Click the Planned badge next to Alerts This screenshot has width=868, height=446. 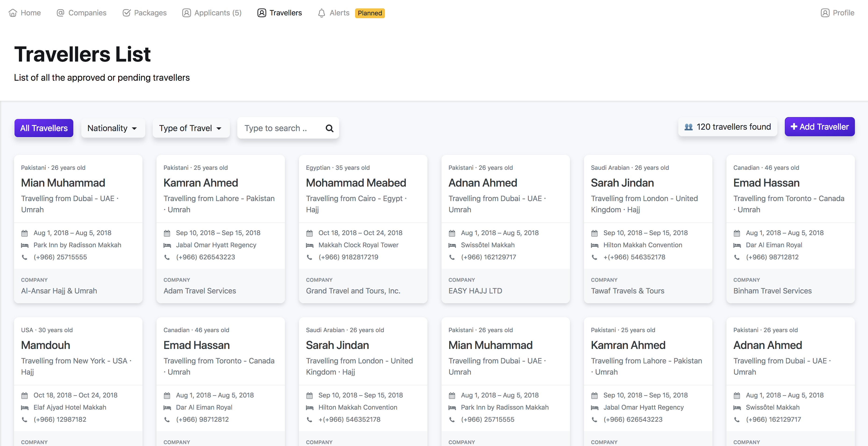pyautogui.click(x=370, y=13)
